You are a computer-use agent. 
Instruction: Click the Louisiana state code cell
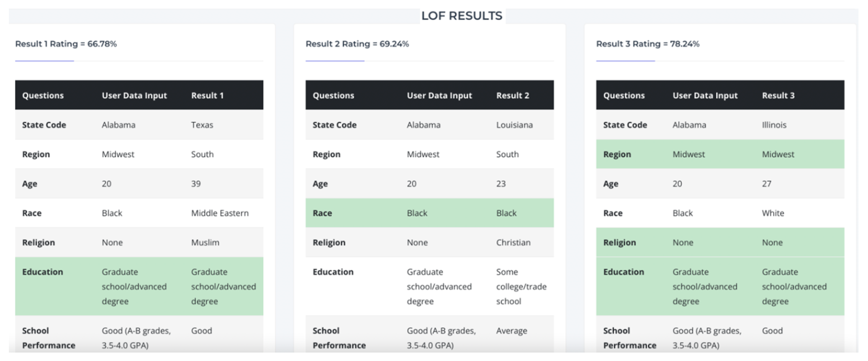point(514,125)
